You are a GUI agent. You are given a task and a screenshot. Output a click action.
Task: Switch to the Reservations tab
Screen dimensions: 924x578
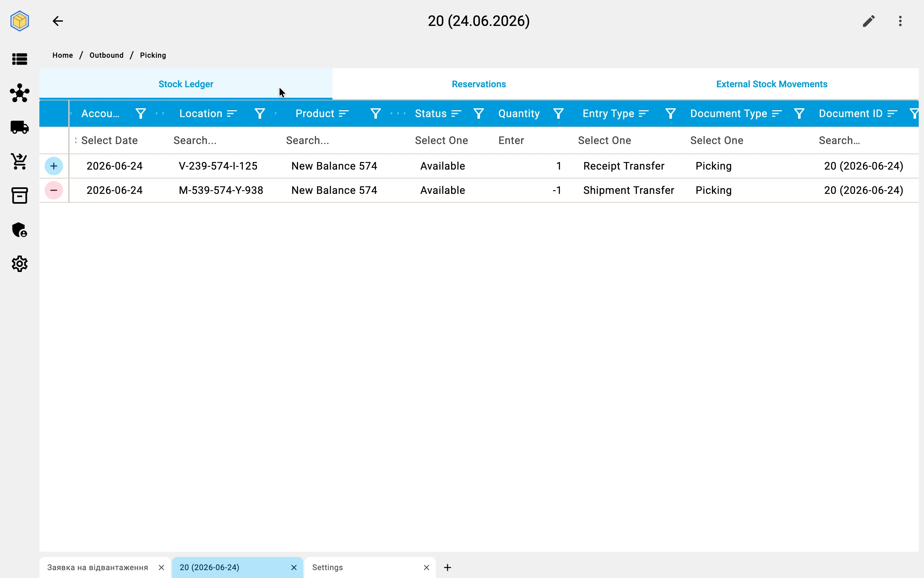(x=479, y=84)
